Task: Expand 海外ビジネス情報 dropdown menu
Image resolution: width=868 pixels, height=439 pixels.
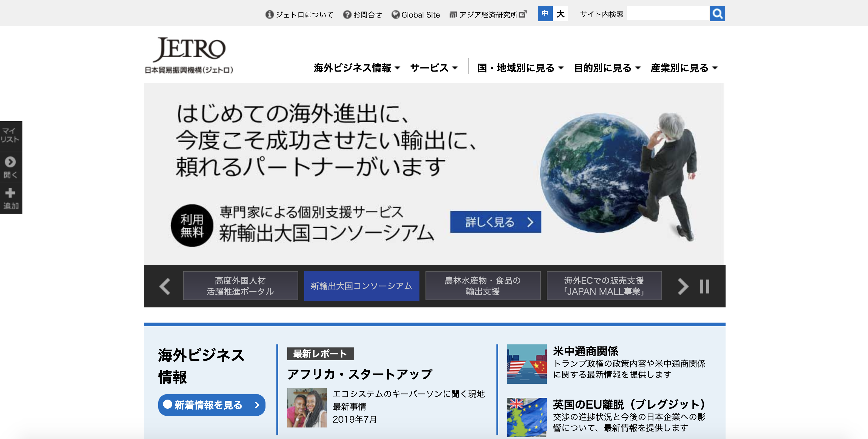Action: 356,68
